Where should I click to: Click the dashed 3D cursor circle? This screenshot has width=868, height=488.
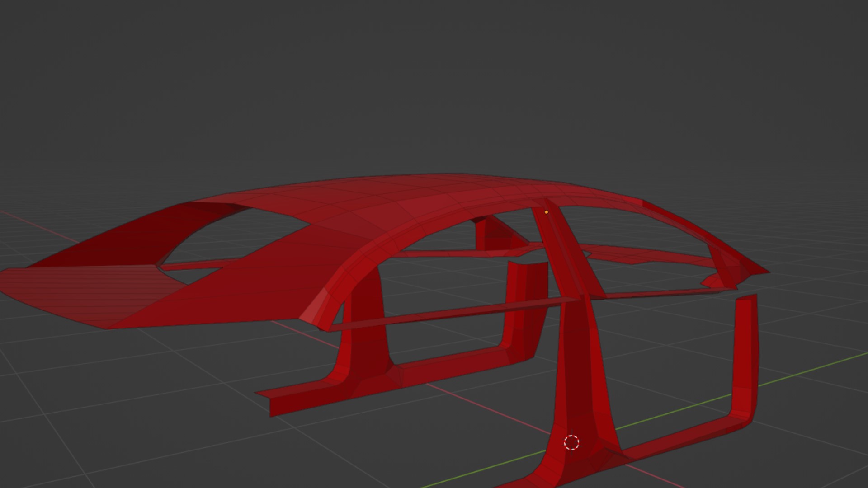571,443
